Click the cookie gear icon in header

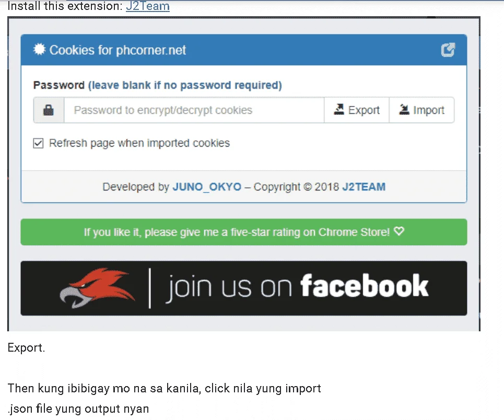click(40, 50)
